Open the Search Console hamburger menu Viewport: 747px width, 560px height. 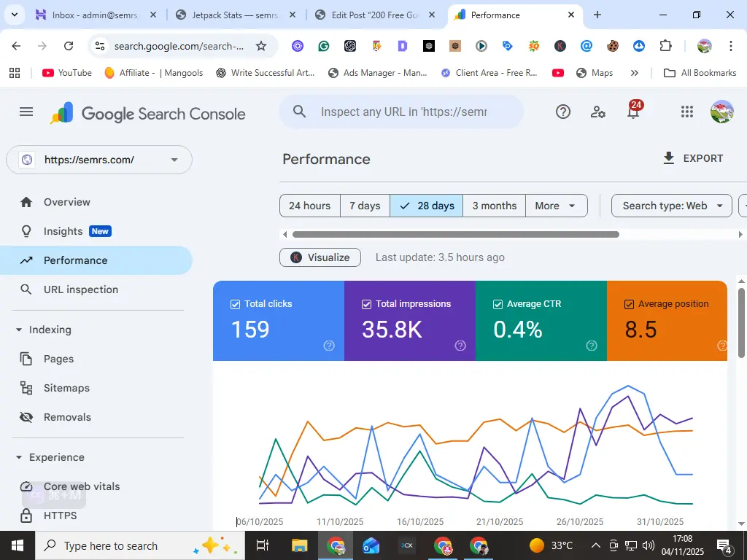click(x=26, y=112)
